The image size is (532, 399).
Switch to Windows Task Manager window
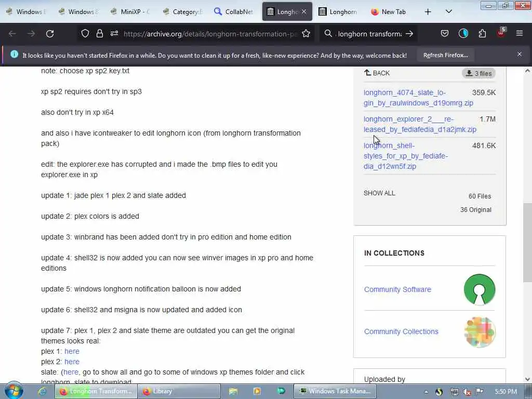coord(335,391)
